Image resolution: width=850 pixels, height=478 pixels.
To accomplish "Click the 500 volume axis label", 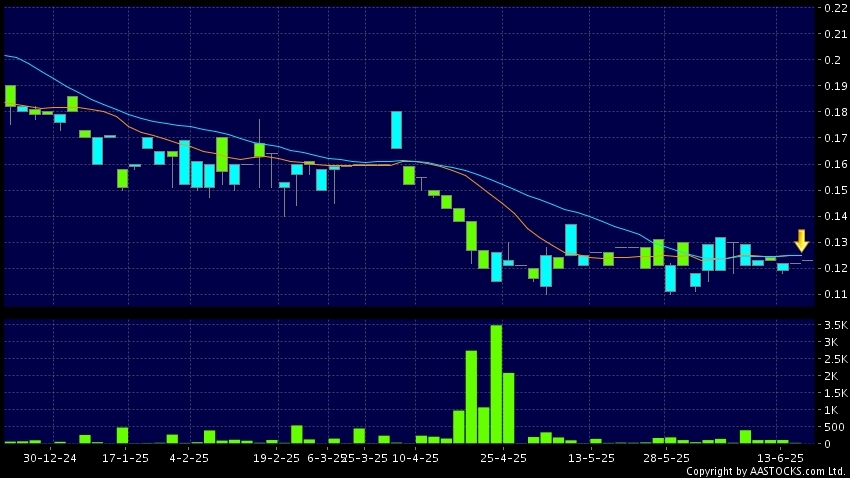I will [x=833, y=427].
